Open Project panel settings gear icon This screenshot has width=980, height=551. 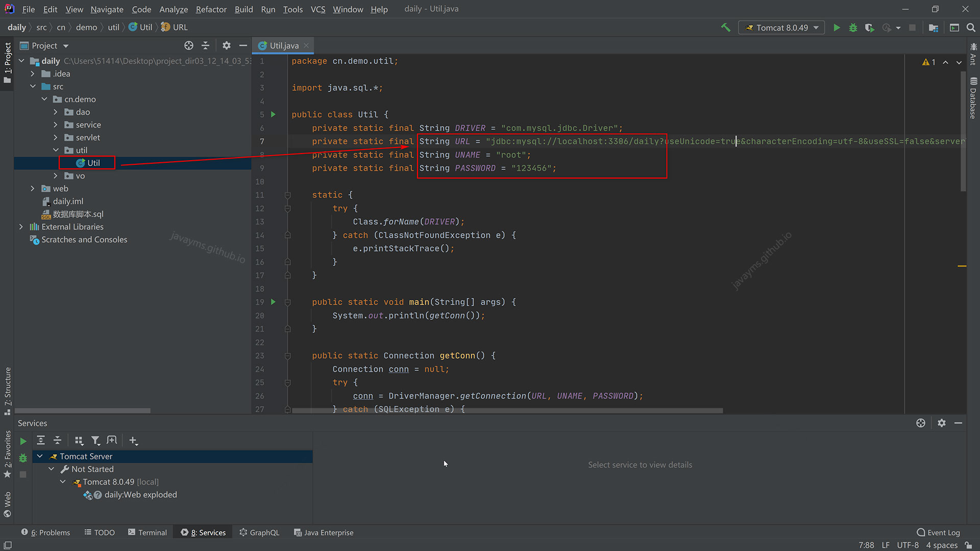[226, 45]
